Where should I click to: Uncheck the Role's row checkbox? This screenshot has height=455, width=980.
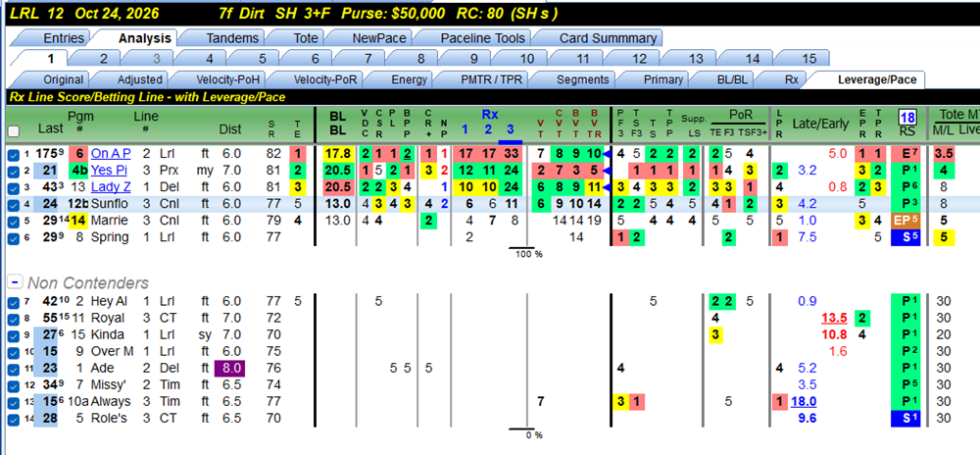tap(13, 417)
